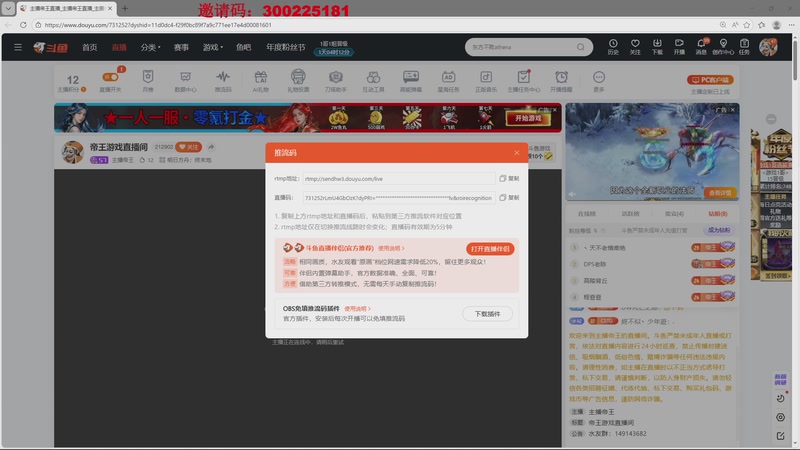Click the PC客户端 button

coord(710,80)
